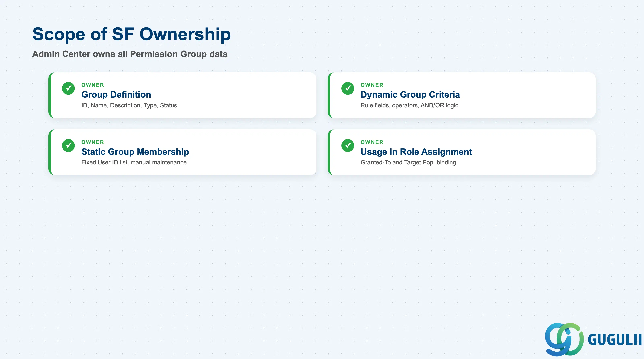644x359 pixels.
Task: Select the 'Scope of SF Ownership' title
Action: (131, 34)
